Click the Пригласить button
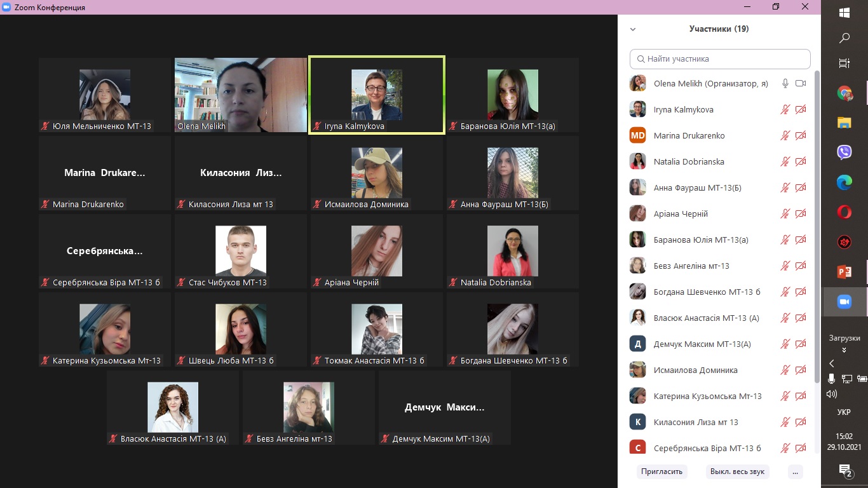Viewport: 868px width, 488px height. (x=661, y=471)
